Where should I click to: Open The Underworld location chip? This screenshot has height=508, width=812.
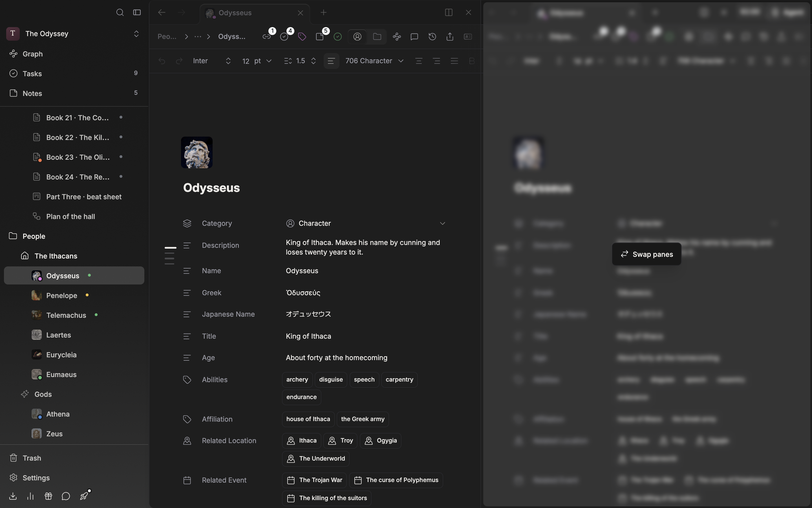point(316,459)
